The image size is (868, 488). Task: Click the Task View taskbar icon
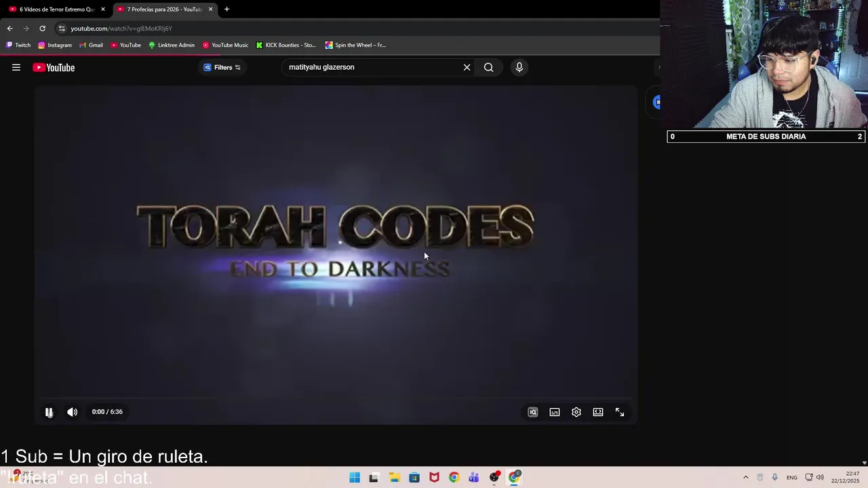coord(374,477)
